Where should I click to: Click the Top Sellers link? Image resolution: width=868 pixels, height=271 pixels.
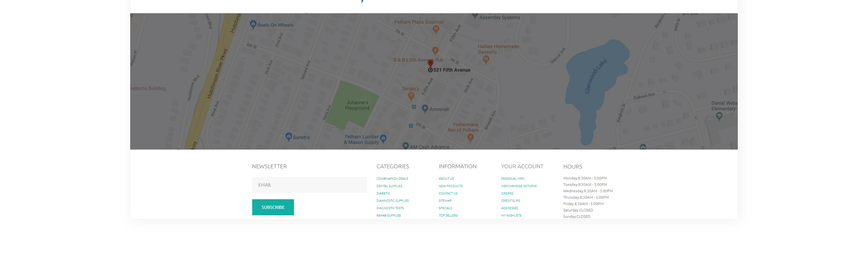(448, 215)
